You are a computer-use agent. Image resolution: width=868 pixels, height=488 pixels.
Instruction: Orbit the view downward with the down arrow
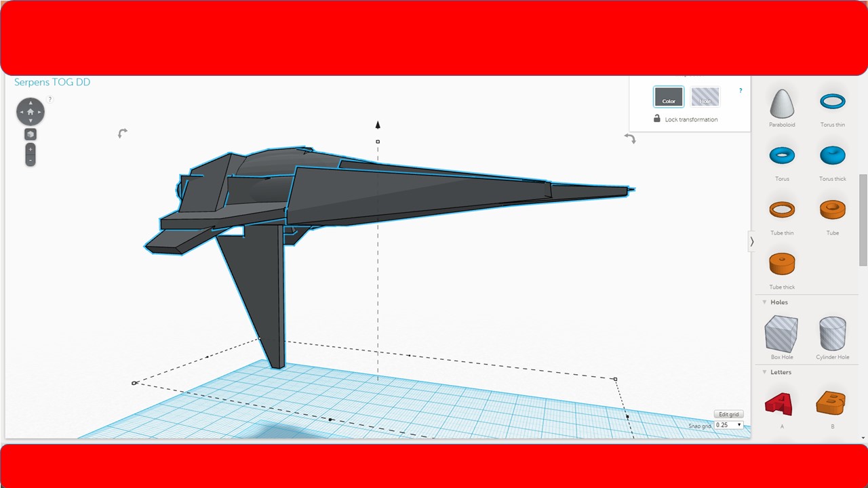[x=31, y=120]
